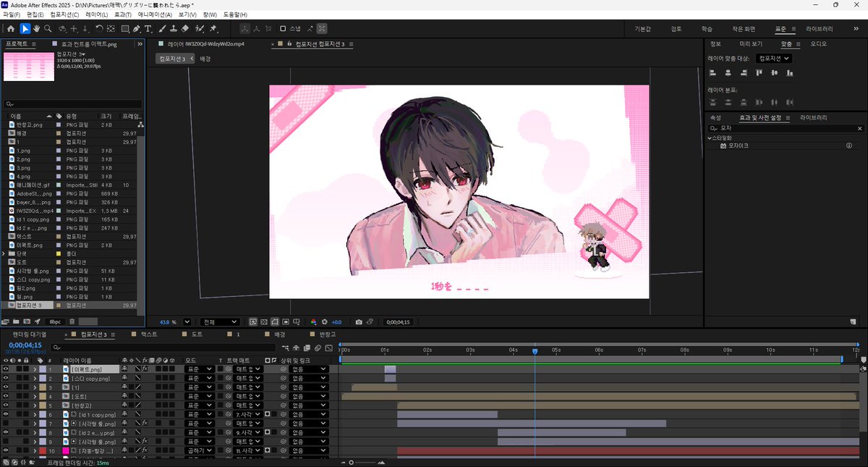Screen dimensions: 868x467
Task: Click viewer timecode 0;00;04;15 button
Action: click(398, 322)
